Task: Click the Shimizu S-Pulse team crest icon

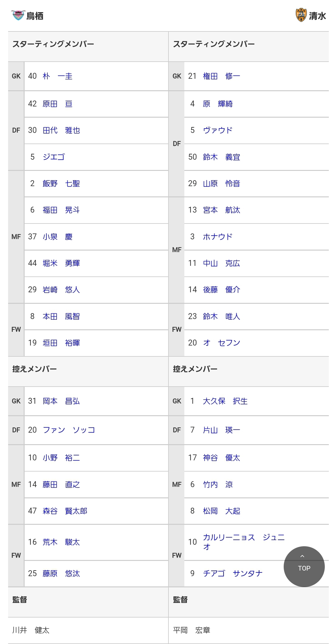Action: 301,15
